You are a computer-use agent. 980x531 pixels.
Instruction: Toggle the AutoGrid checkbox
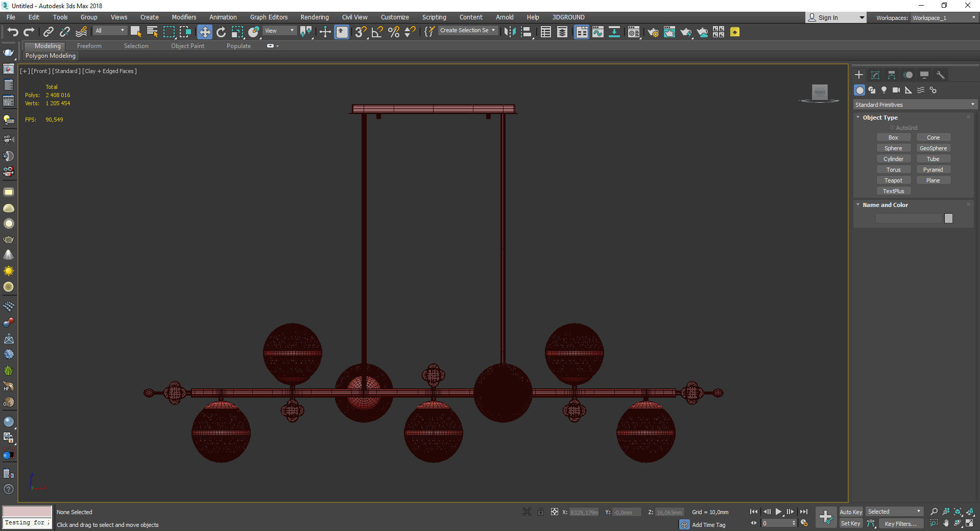point(892,128)
